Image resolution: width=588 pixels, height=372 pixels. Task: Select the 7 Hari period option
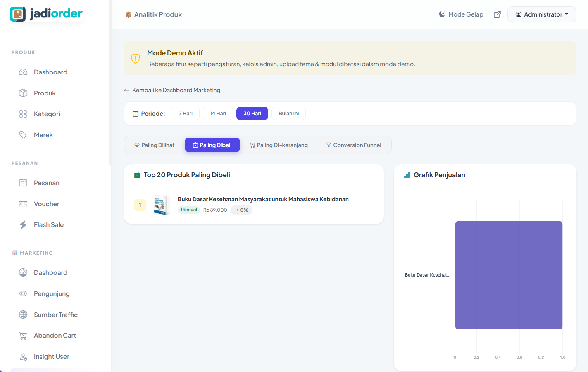coord(186,113)
